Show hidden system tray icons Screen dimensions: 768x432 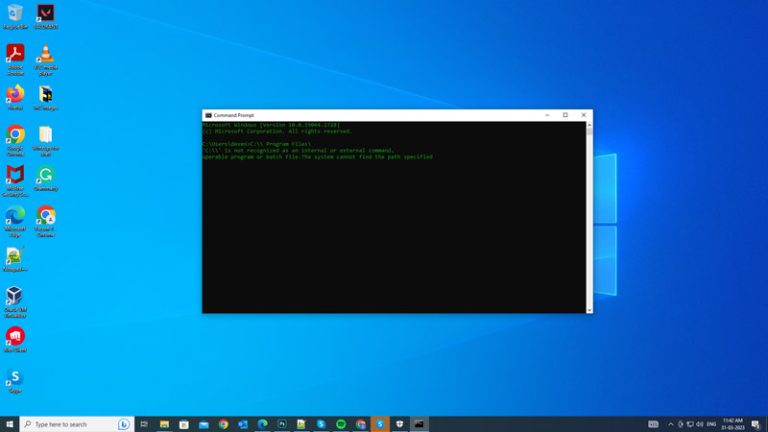[671, 424]
